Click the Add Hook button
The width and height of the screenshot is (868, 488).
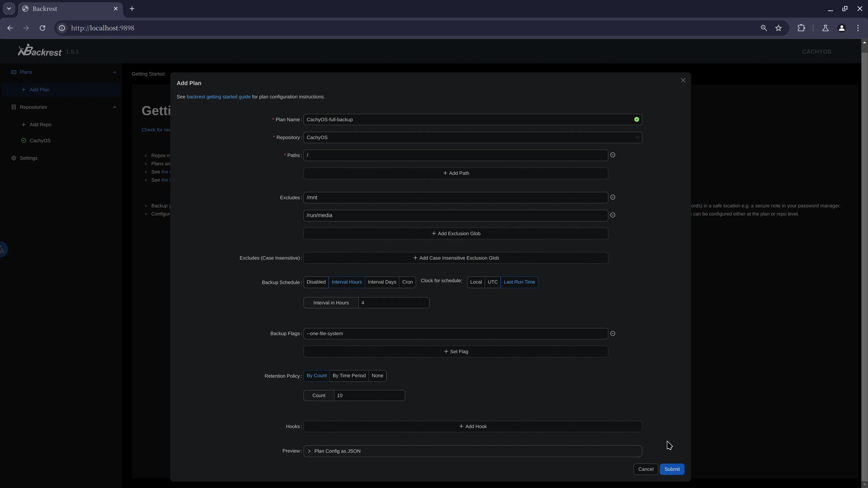coord(472,427)
